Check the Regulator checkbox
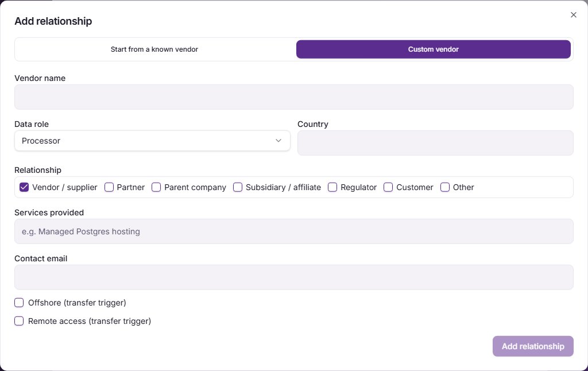 pos(332,187)
